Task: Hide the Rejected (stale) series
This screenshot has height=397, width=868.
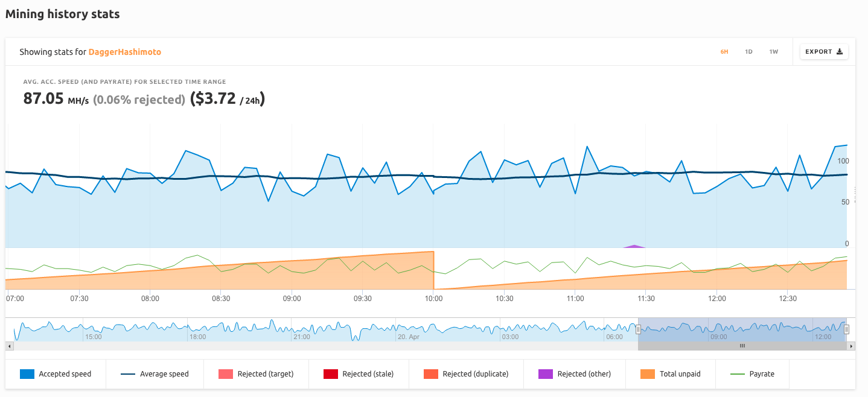Action: coord(359,374)
